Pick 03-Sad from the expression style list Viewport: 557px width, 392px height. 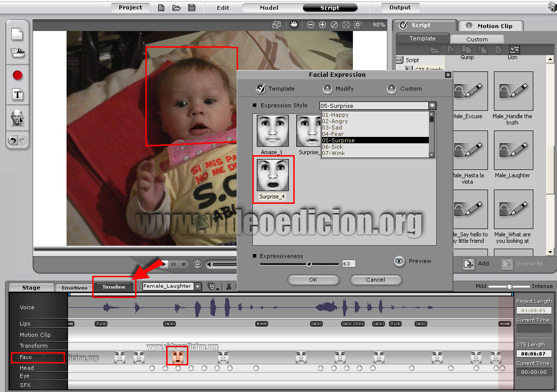pos(332,128)
